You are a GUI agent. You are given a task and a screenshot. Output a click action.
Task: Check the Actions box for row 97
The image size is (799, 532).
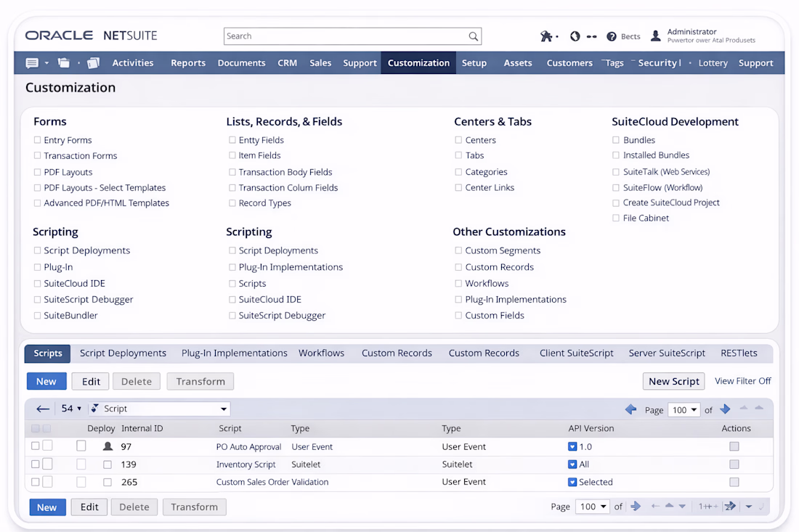point(734,446)
